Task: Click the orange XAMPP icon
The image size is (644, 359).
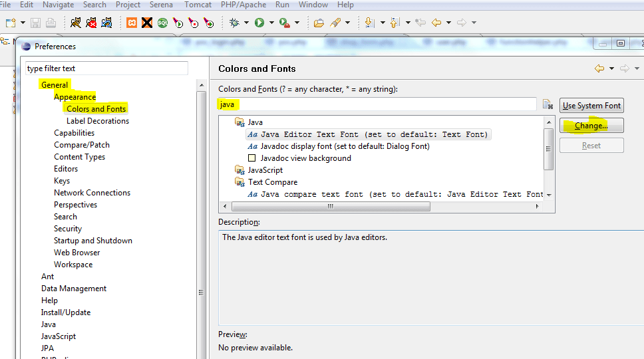Action: [132, 23]
